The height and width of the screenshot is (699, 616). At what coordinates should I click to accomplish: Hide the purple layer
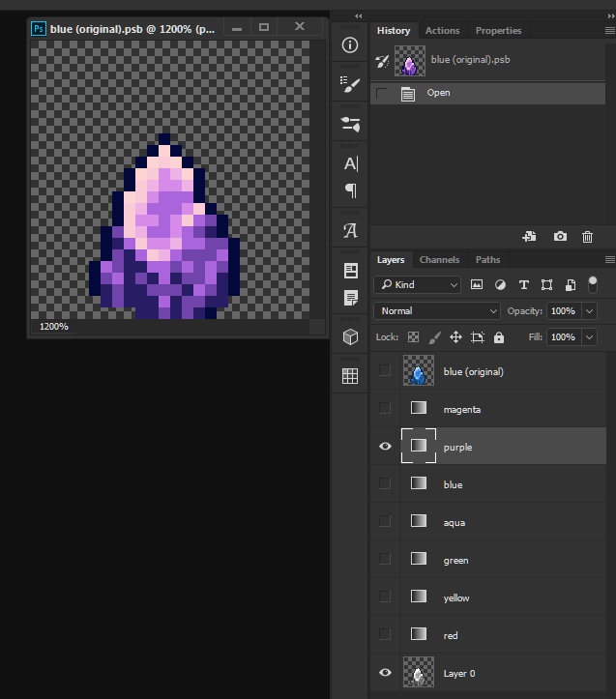click(x=385, y=447)
